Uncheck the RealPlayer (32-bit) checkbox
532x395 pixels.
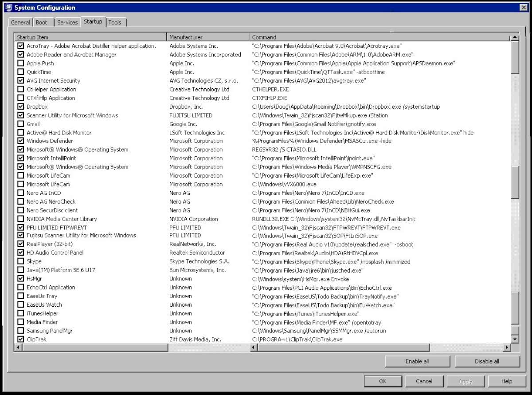coord(20,244)
